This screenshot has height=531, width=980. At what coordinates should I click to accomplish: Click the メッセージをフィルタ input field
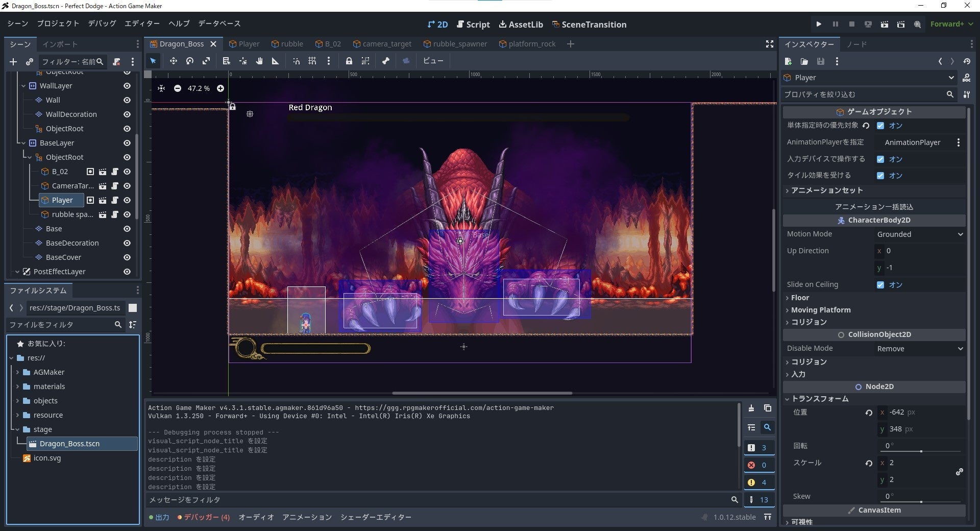coord(439,500)
